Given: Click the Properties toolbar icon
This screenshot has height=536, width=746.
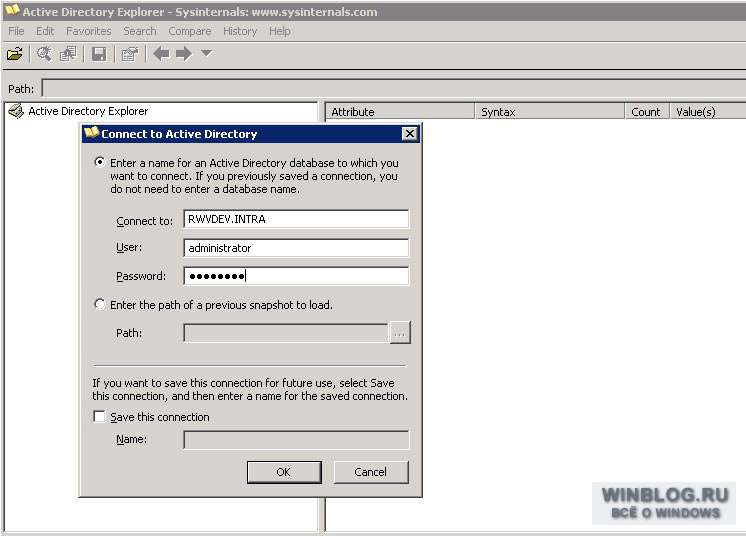Looking at the screenshot, I should click(129, 54).
